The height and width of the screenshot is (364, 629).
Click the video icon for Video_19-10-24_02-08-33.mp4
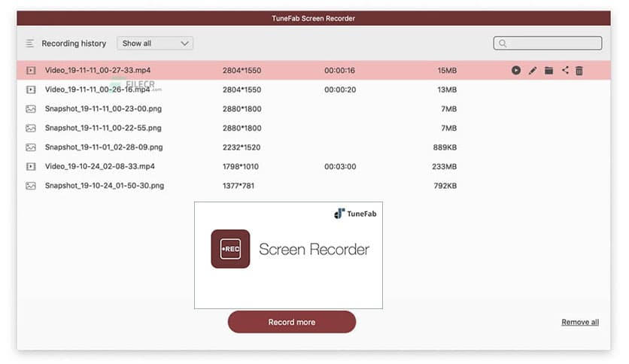[x=31, y=166]
